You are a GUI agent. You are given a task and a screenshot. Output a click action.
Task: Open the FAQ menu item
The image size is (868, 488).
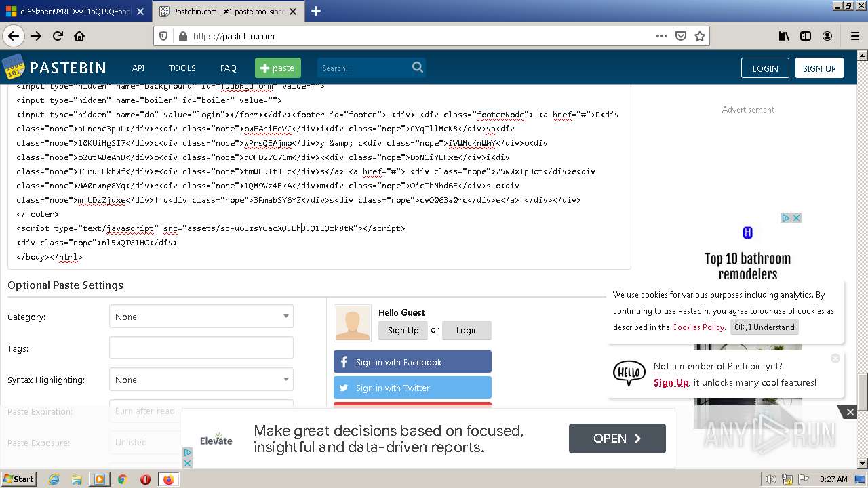click(x=229, y=68)
